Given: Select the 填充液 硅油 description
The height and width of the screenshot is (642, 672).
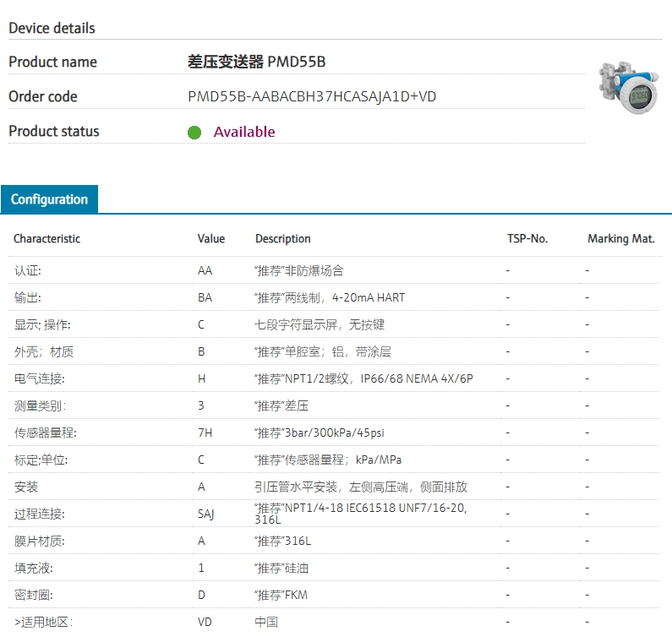Looking at the screenshot, I should (281, 568).
